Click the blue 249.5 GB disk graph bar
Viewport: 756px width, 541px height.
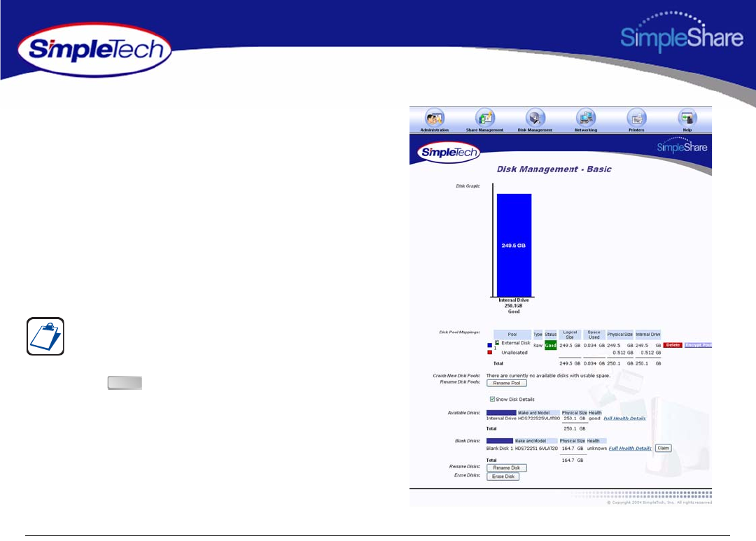[514, 245]
